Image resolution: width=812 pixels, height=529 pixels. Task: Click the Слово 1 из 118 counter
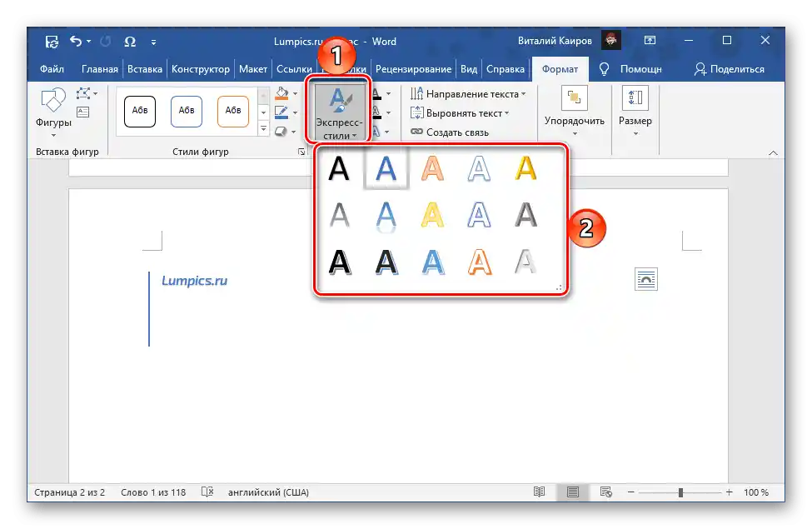pyautogui.click(x=153, y=492)
